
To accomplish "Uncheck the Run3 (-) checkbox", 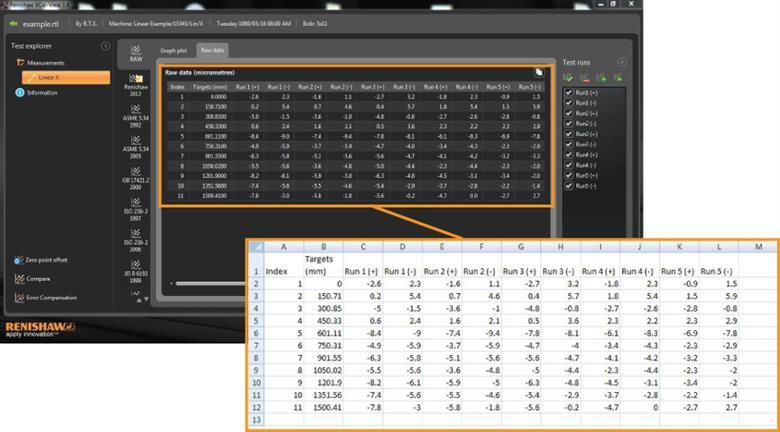I will click(x=569, y=144).
